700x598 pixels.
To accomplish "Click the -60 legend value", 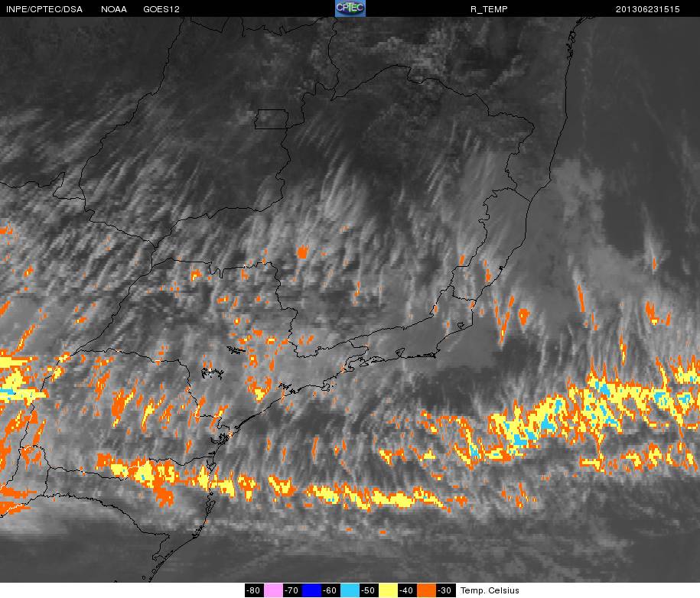I will pyautogui.click(x=330, y=590).
